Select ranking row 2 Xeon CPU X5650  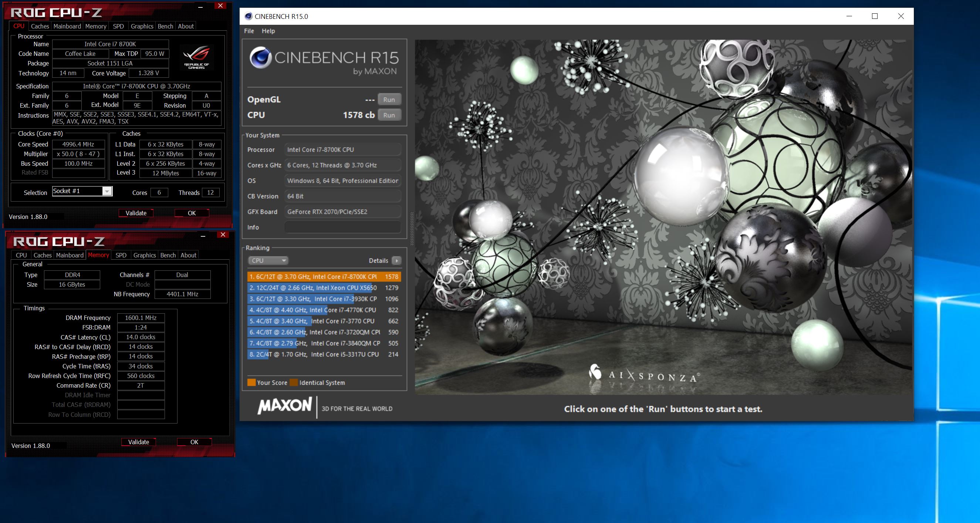pyautogui.click(x=324, y=287)
